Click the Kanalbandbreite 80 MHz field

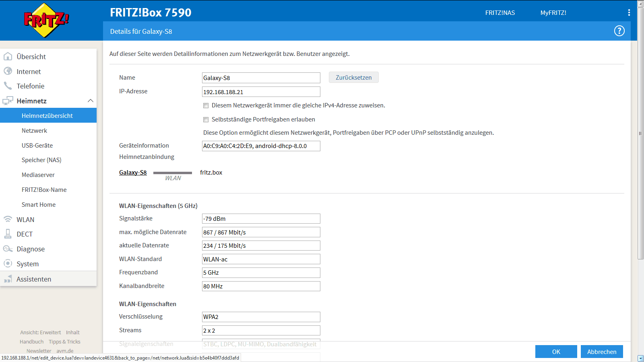[261, 286]
